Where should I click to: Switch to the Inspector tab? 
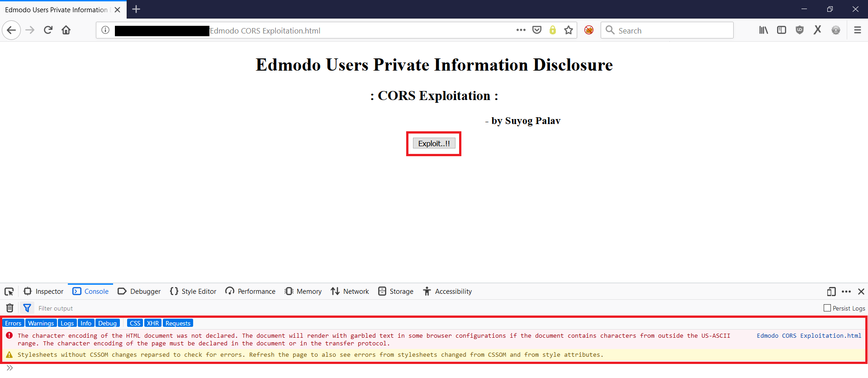[x=43, y=292]
